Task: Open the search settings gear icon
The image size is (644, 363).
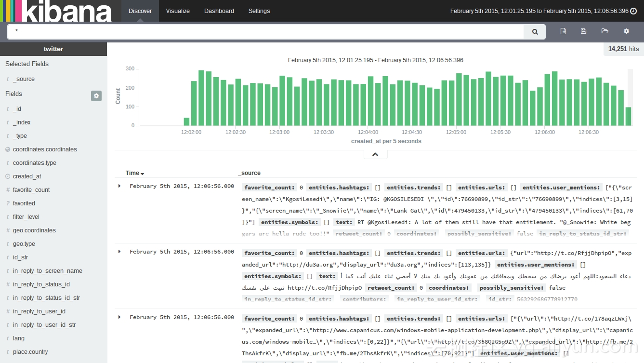Action: [x=626, y=31]
